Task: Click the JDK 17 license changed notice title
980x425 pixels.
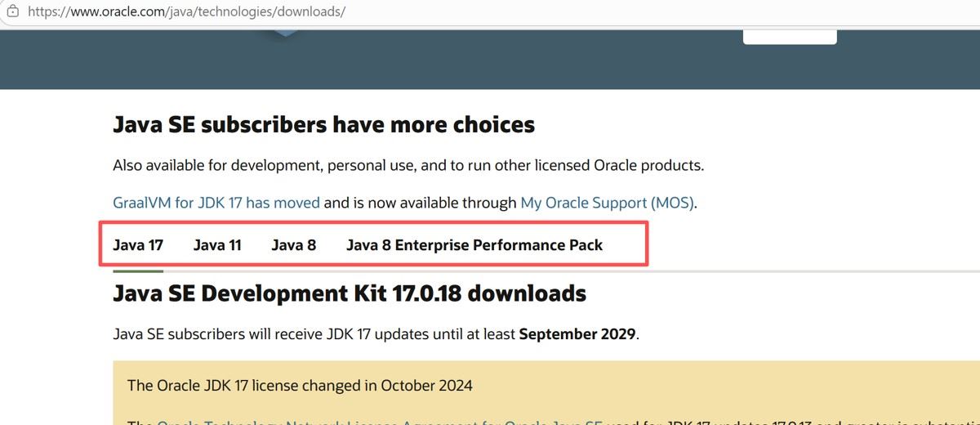Action: coord(300,386)
